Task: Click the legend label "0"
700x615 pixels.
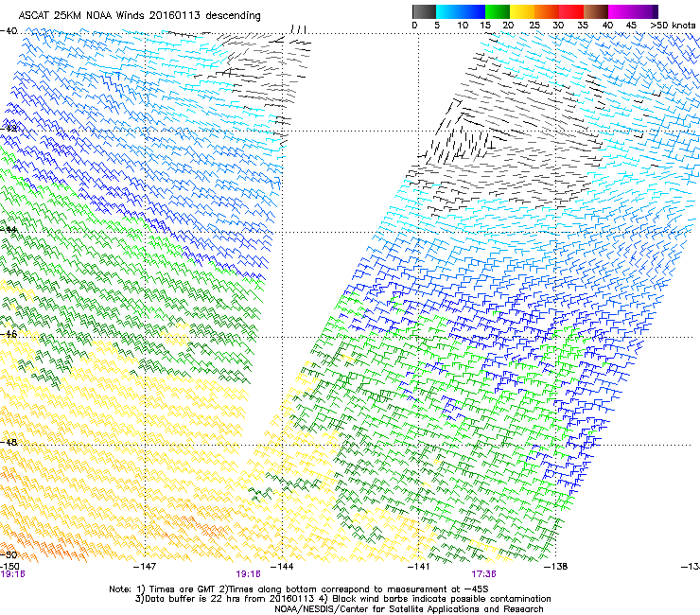Action: (414, 26)
